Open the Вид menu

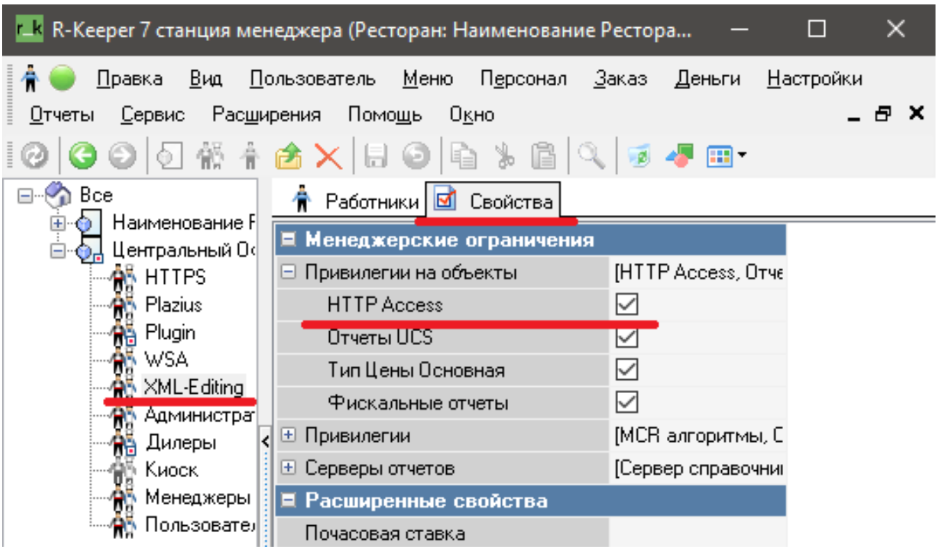[206, 79]
